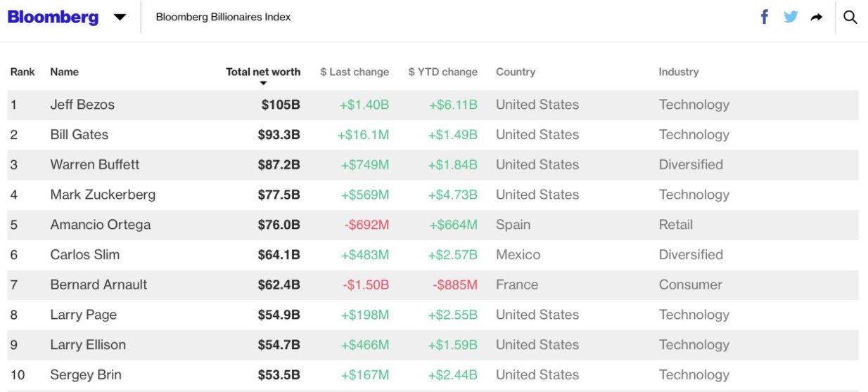Click the sort arrow under Total net worth
The width and height of the screenshot is (868, 392).
coord(263,84)
